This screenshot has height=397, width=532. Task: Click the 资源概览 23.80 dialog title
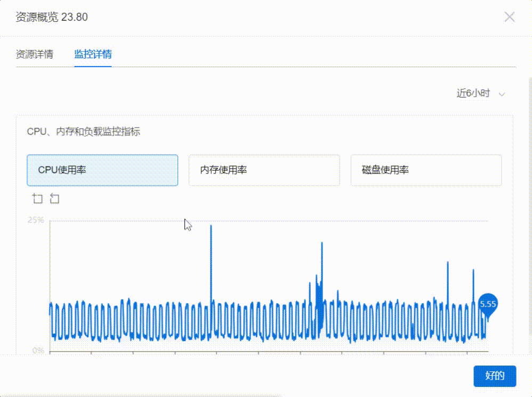(x=52, y=17)
